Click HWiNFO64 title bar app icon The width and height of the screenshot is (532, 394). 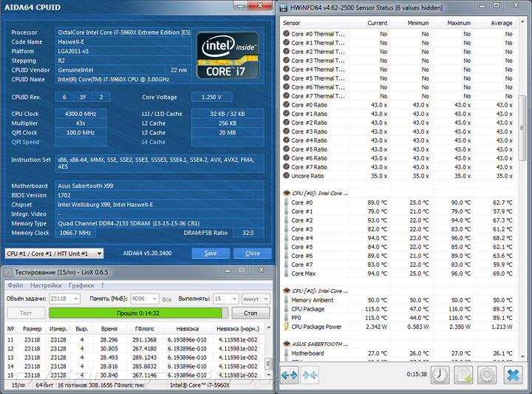pyautogui.click(x=284, y=7)
